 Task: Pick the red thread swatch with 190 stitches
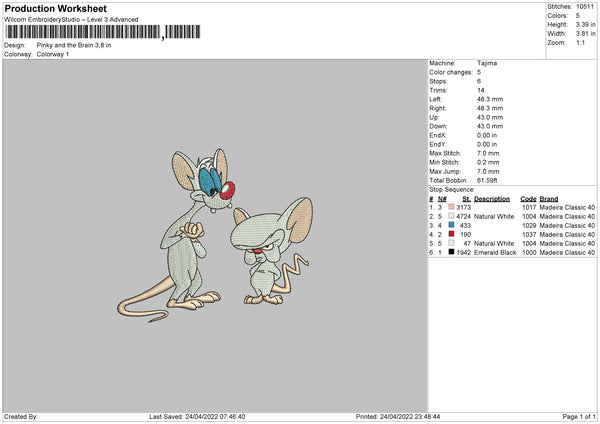tap(452, 234)
